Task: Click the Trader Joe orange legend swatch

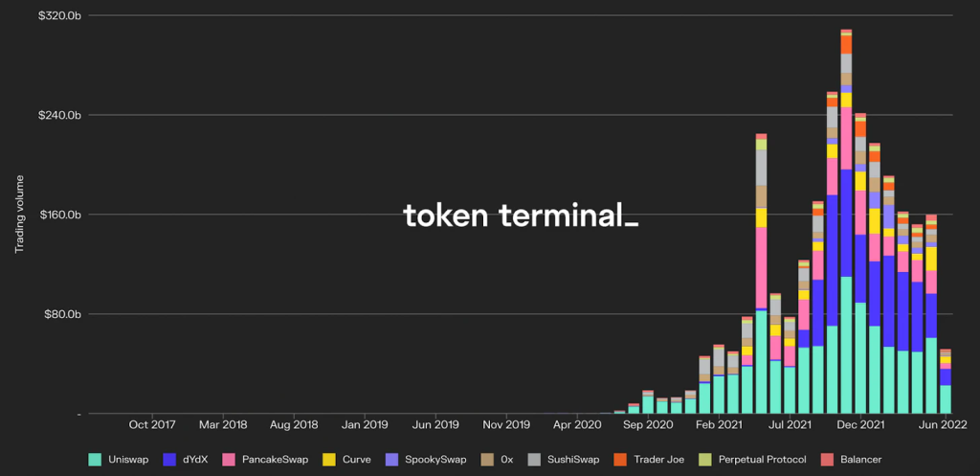Action: click(x=620, y=460)
